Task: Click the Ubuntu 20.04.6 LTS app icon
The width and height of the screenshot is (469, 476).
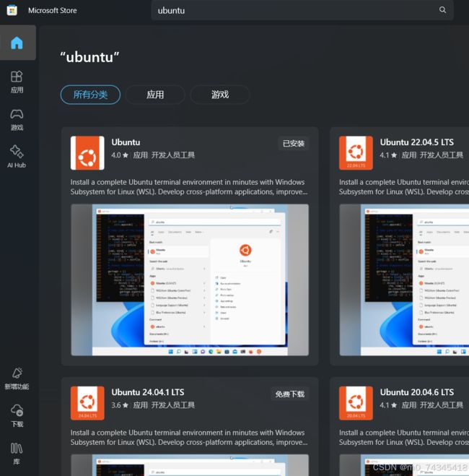Action: [356, 403]
